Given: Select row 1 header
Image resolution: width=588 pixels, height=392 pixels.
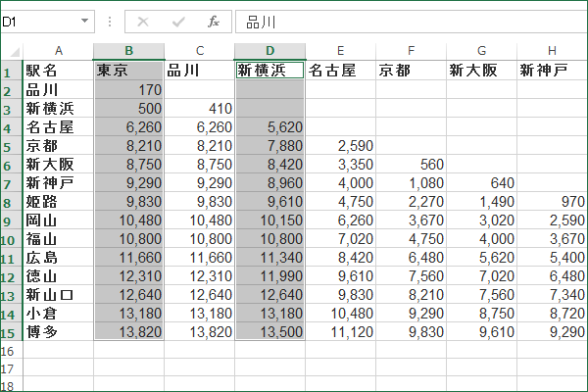Looking at the screenshot, I should (11, 71).
